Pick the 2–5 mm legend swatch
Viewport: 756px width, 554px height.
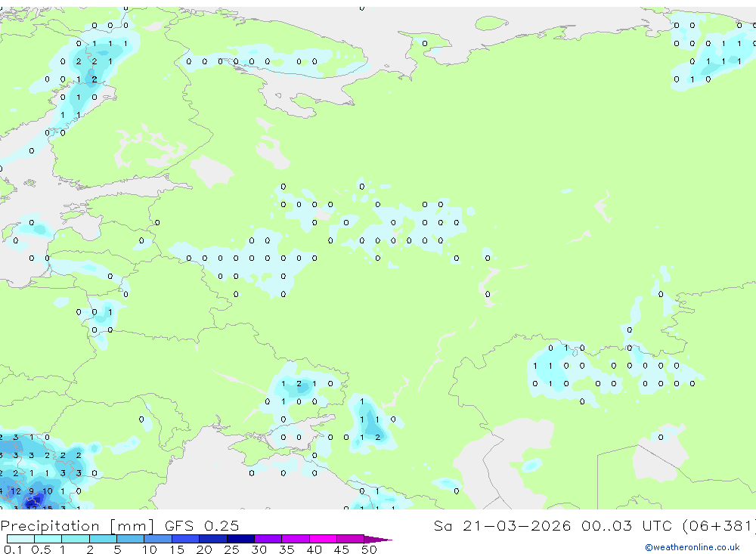click(x=103, y=539)
